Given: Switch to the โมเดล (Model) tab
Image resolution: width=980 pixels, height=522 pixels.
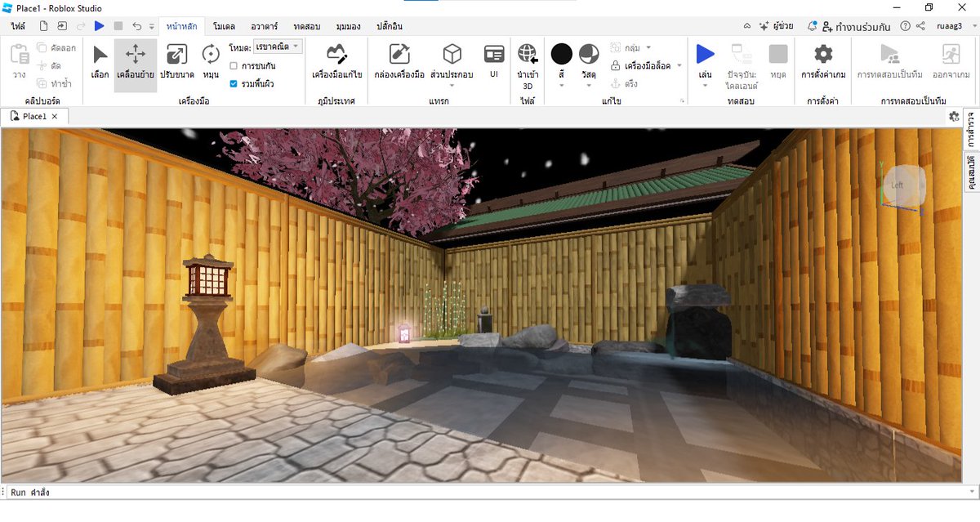Looking at the screenshot, I should pyautogui.click(x=225, y=26).
